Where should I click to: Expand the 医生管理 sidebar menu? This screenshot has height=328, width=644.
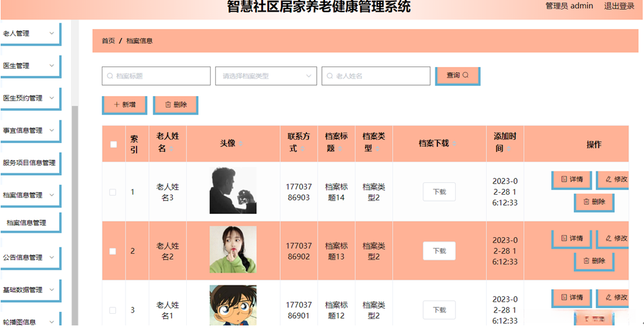pyautogui.click(x=30, y=66)
